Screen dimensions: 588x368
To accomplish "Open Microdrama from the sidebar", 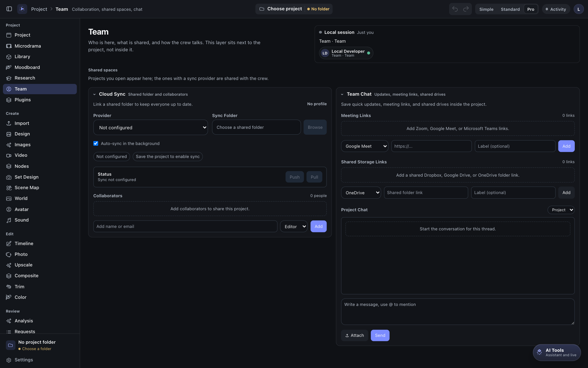I will (x=40, y=46).
